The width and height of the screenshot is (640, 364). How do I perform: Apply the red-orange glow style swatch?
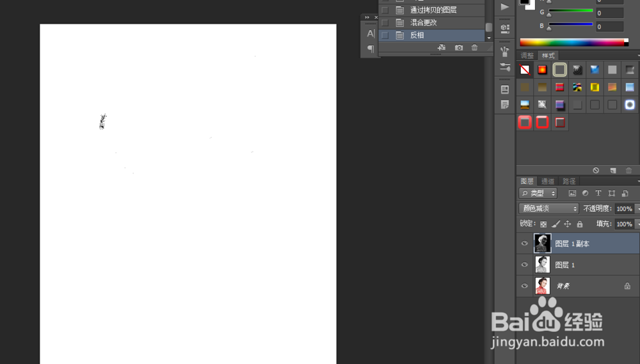coord(542,70)
